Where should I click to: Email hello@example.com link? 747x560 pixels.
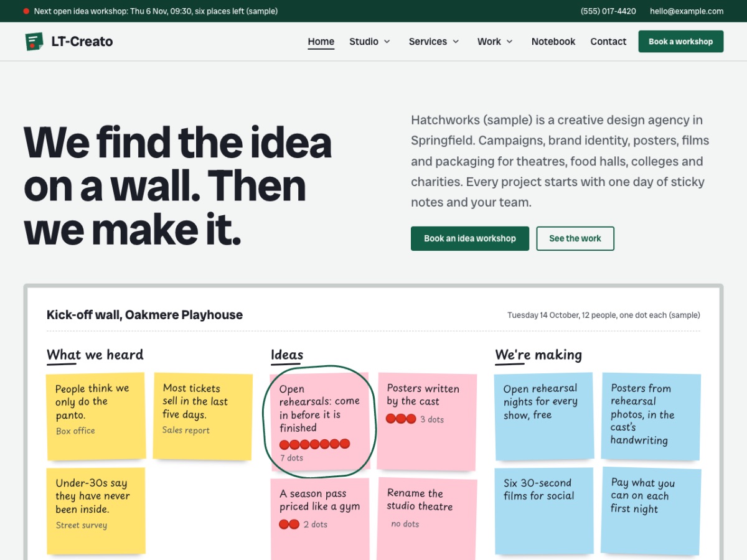687,11
